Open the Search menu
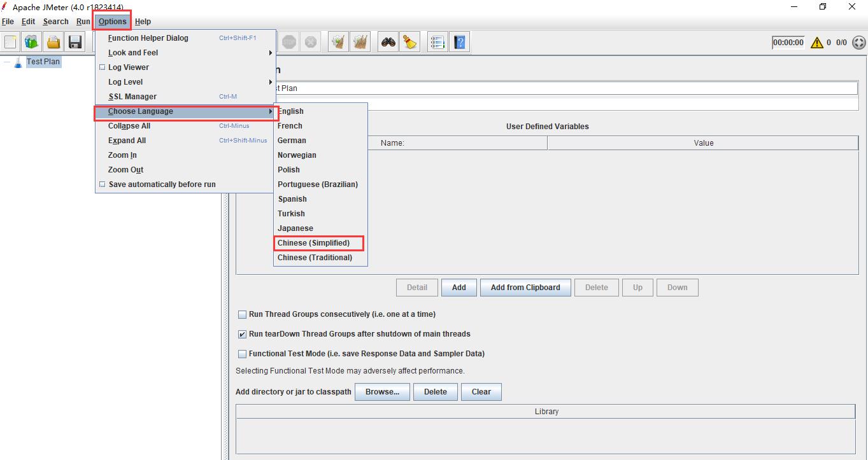The height and width of the screenshot is (460, 868). pos(55,22)
